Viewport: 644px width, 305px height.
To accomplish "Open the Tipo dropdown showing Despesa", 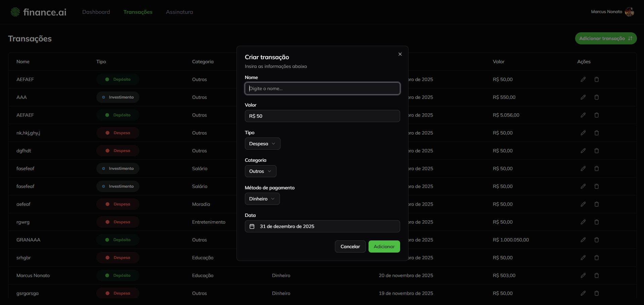I will coord(262,144).
